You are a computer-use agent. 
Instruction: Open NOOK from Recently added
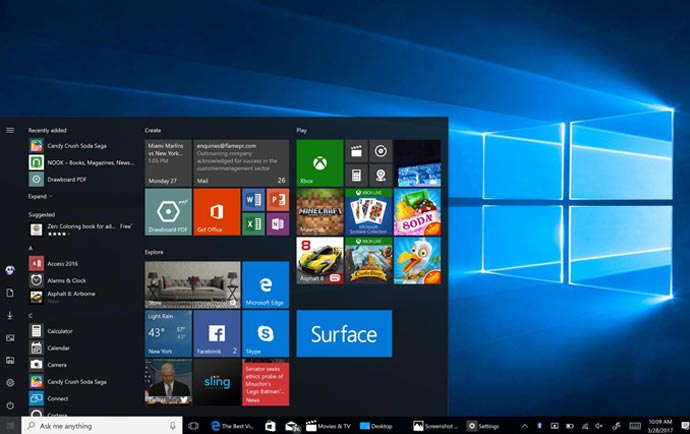82,162
